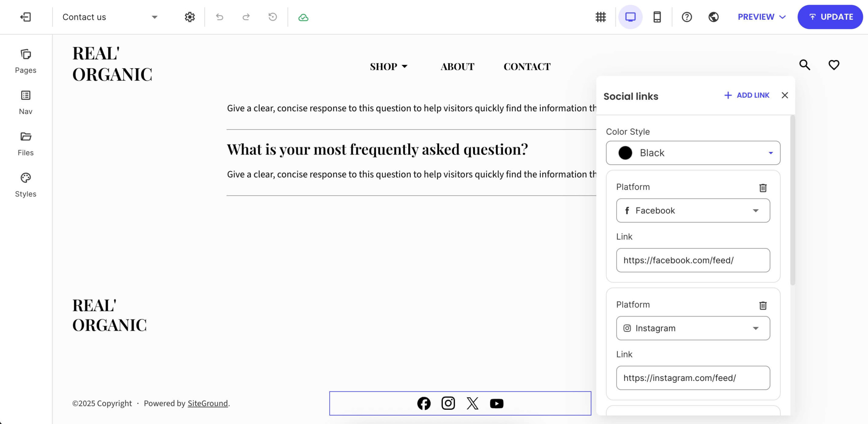This screenshot has width=868, height=424.
Task: Click the ©2025 Copyright text
Action: [x=102, y=403]
